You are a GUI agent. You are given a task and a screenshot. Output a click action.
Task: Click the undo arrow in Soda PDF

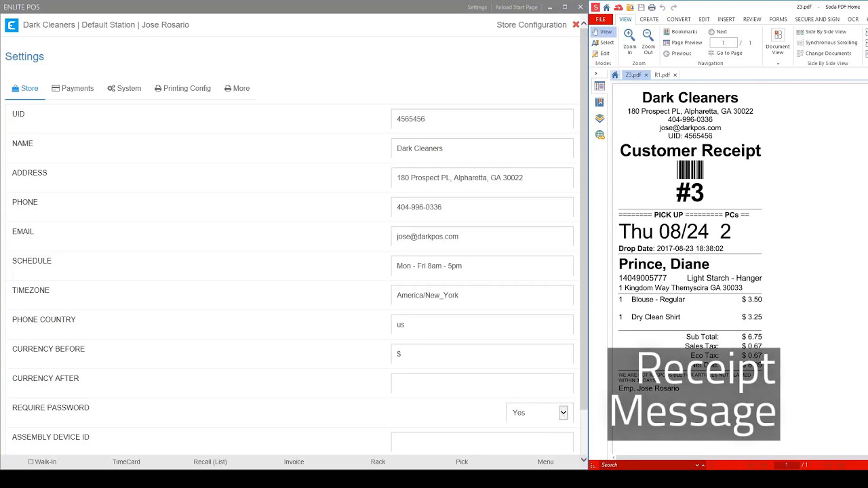663,7
